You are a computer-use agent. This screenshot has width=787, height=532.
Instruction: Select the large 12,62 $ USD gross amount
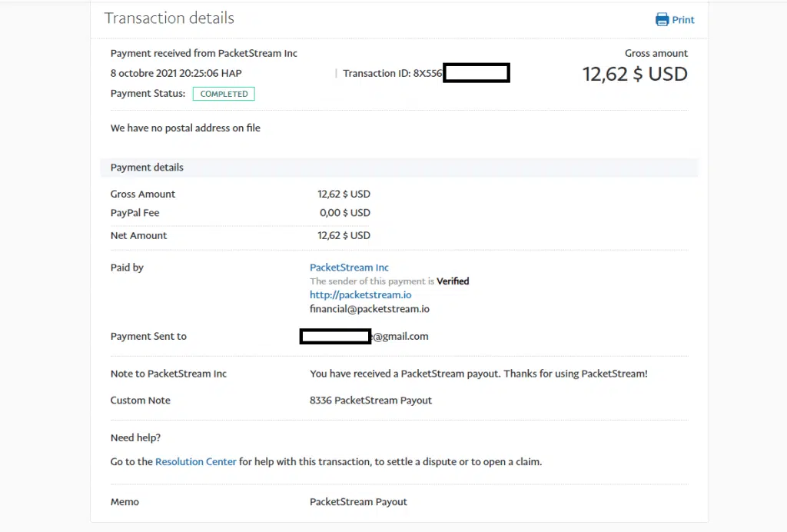point(635,75)
